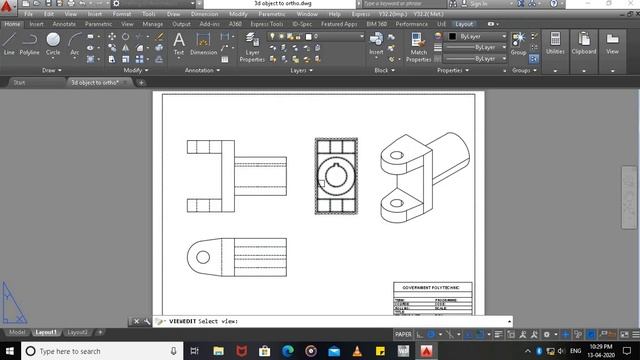The height and width of the screenshot is (360, 640).
Task: Click the Help question mark icon
Action: click(x=553, y=4)
